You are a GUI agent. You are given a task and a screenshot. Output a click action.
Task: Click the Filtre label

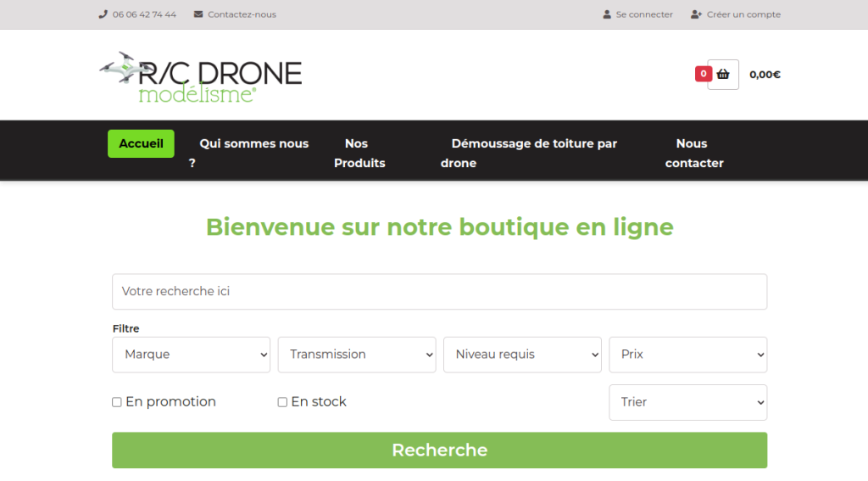125,328
